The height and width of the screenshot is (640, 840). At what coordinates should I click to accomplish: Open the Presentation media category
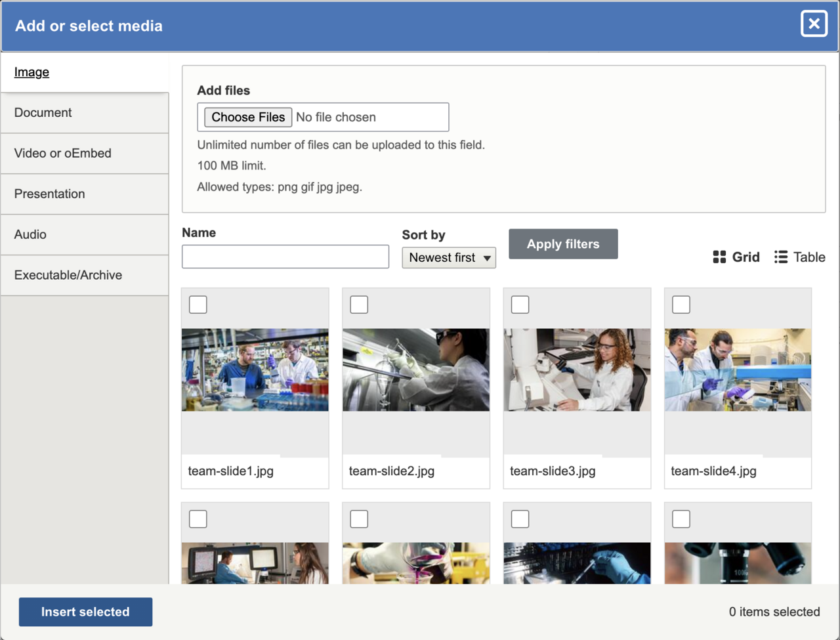pyautogui.click(x=49, y=194)
